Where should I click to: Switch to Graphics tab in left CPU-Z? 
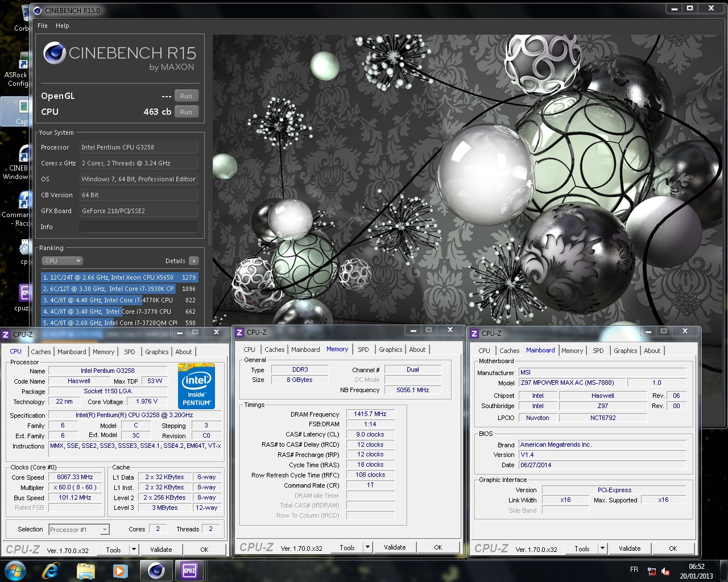157,352
